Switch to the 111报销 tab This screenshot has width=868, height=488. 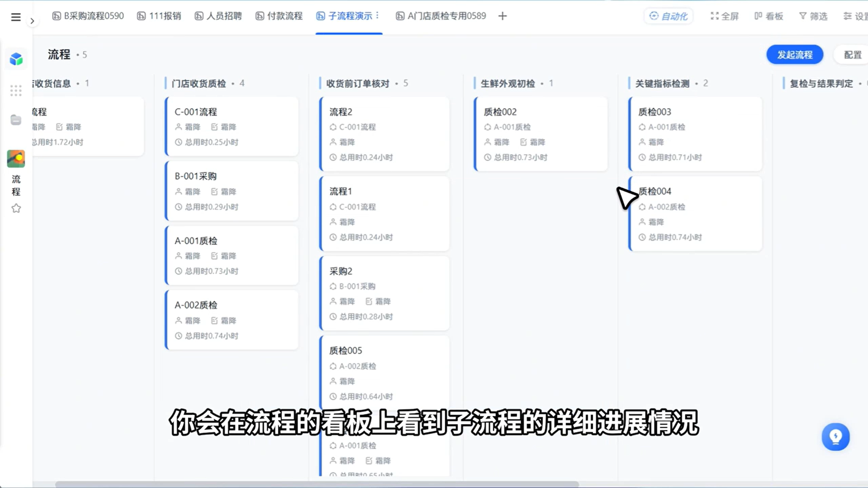pos(159,16)
